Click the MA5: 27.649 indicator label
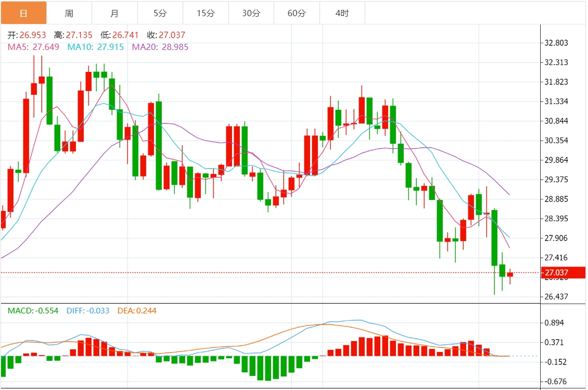588x390 pixels. point(33,47)
